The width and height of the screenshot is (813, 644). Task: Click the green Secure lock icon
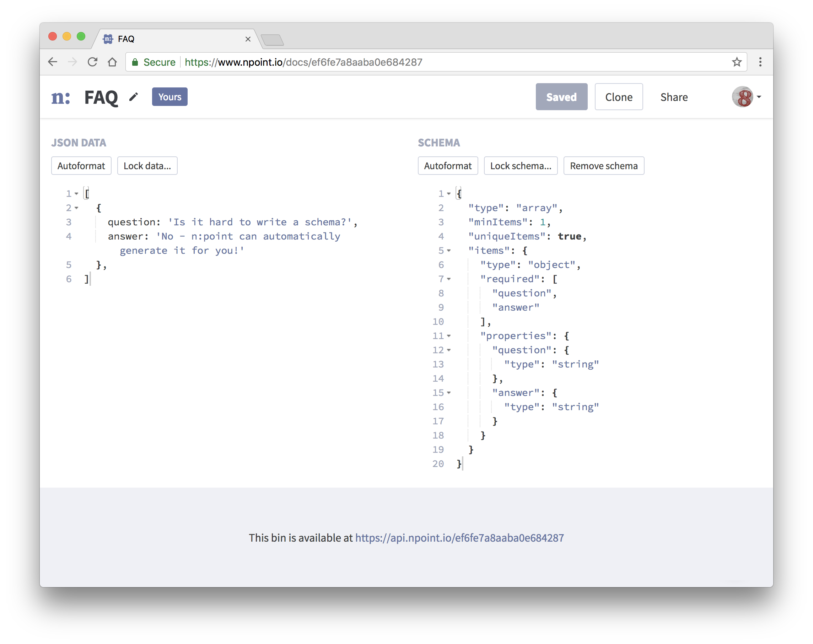point(135,62)
